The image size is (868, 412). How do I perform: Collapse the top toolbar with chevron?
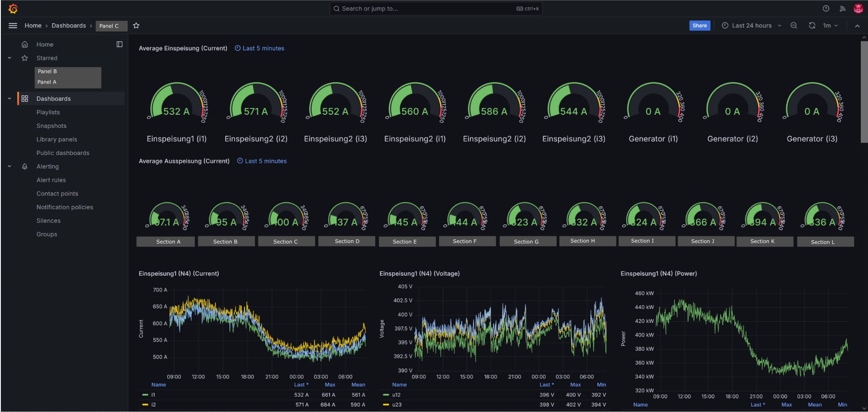tap(857, 26)
